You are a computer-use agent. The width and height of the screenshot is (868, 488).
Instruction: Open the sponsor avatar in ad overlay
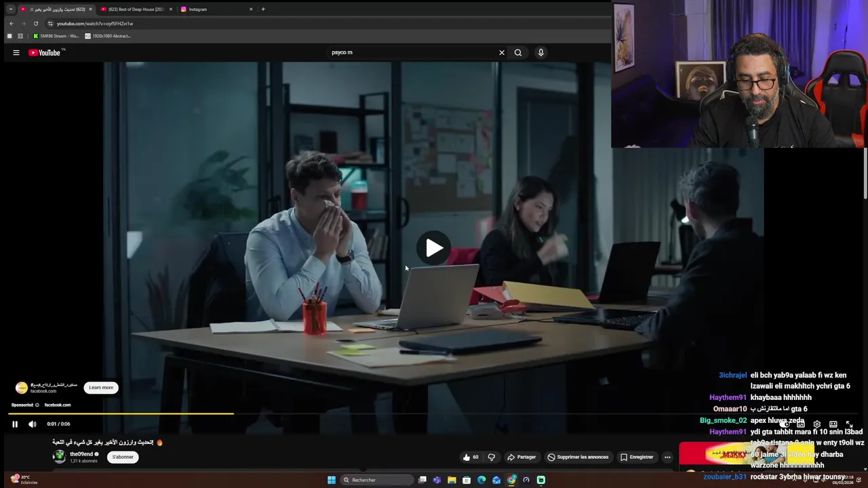22,388
